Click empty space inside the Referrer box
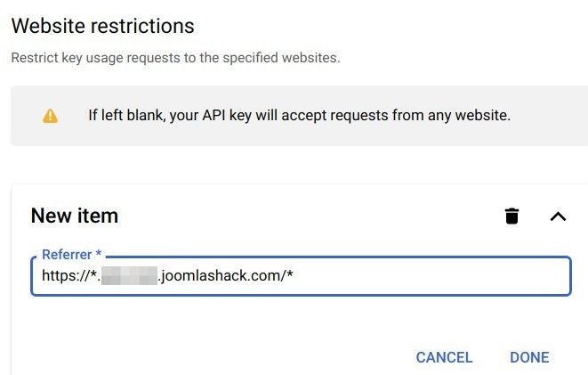Viewport: 588px width, 375px height. coord(431,276)
